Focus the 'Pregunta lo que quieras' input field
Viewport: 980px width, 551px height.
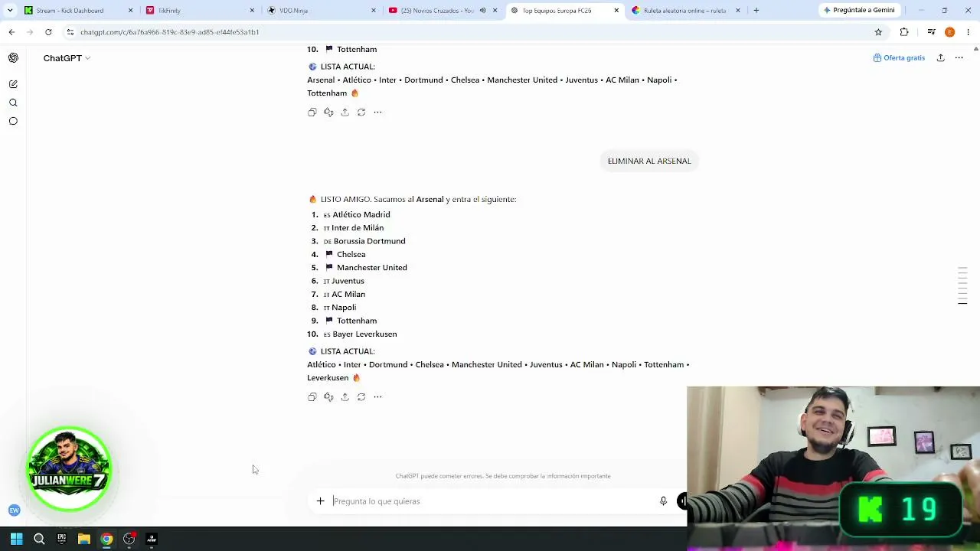[492, 501]
